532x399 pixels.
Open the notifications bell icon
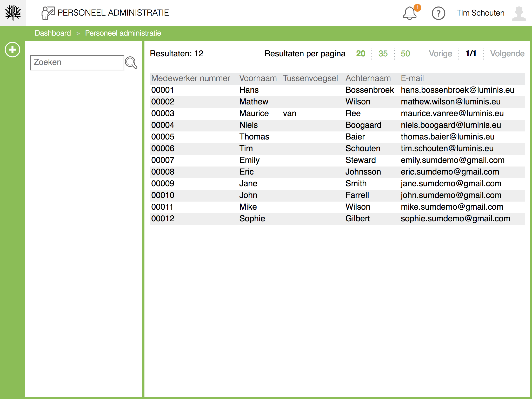click(410, 13)
